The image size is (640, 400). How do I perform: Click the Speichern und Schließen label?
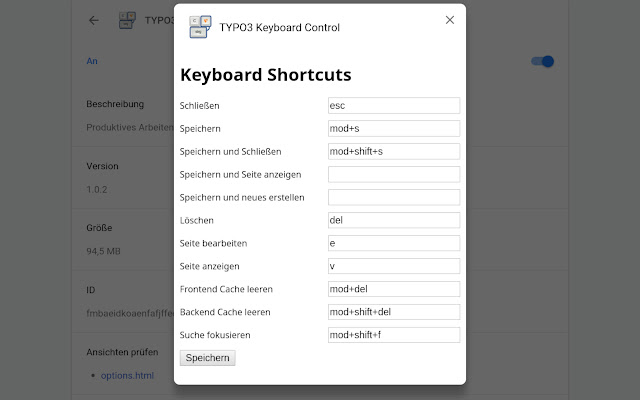[x=231, y=151]
